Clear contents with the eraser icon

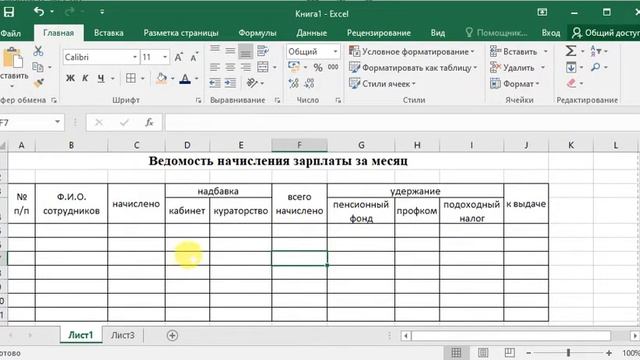pos(571,83)
